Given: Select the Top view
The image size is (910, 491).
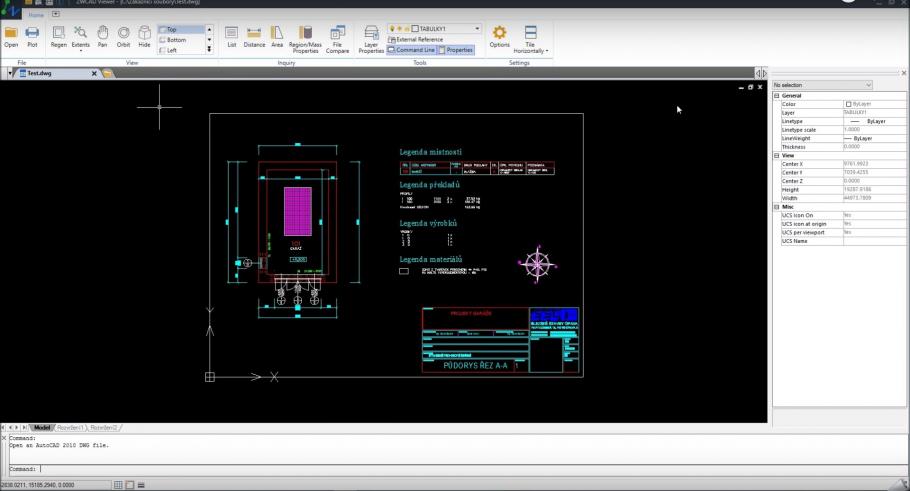Looking at the screenshot, I should 181,30.
